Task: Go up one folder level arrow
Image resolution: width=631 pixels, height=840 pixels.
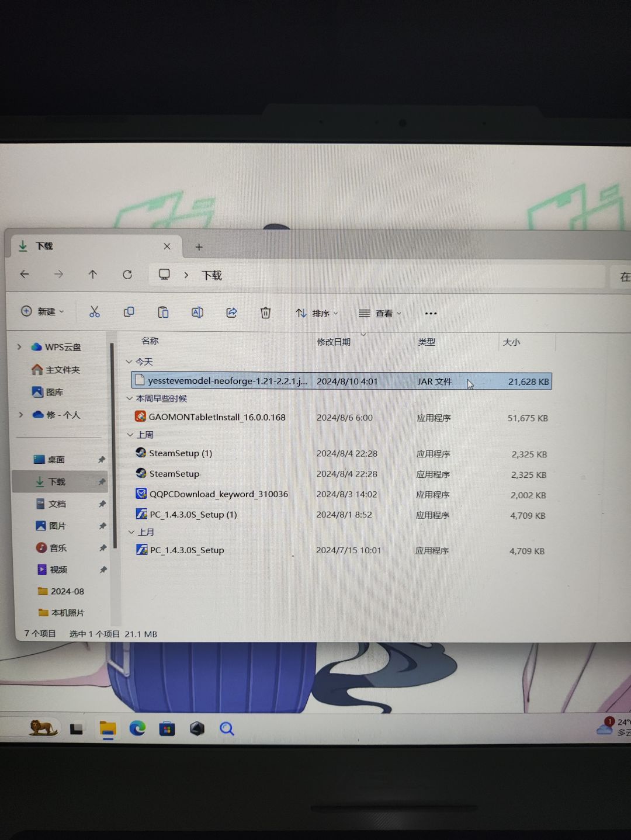Action: [92, 274]
